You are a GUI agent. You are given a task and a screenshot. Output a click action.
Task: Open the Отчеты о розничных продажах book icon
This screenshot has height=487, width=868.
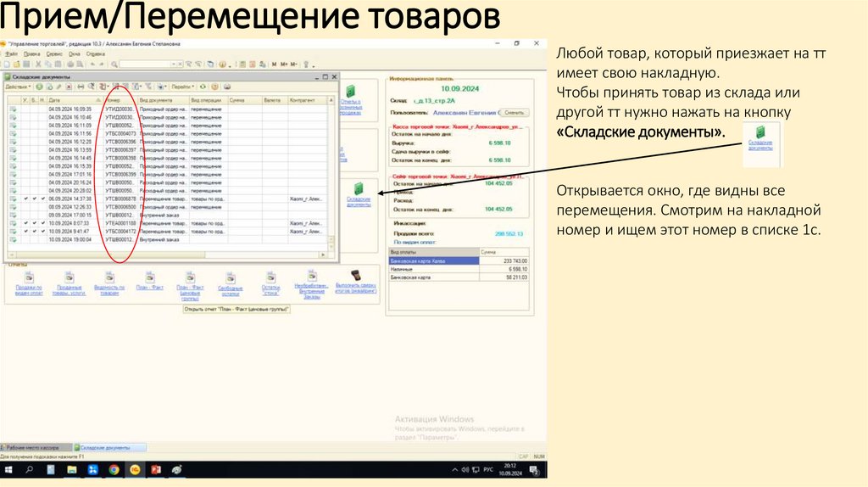350,91
